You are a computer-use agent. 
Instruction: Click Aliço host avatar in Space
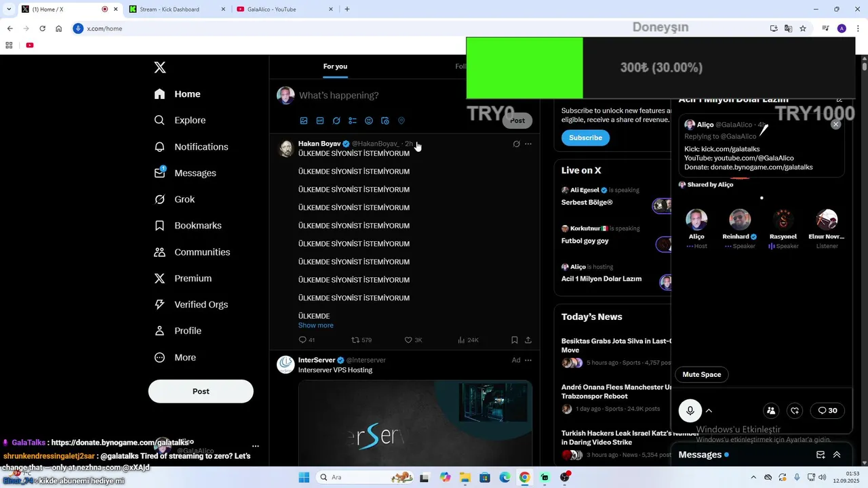click(x=696, y=220)
